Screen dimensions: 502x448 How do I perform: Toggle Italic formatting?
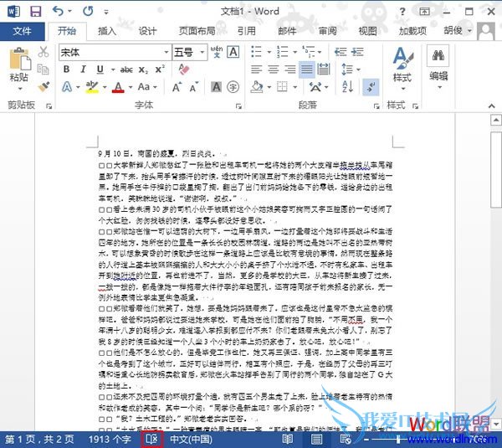click(x=83, y=70)
